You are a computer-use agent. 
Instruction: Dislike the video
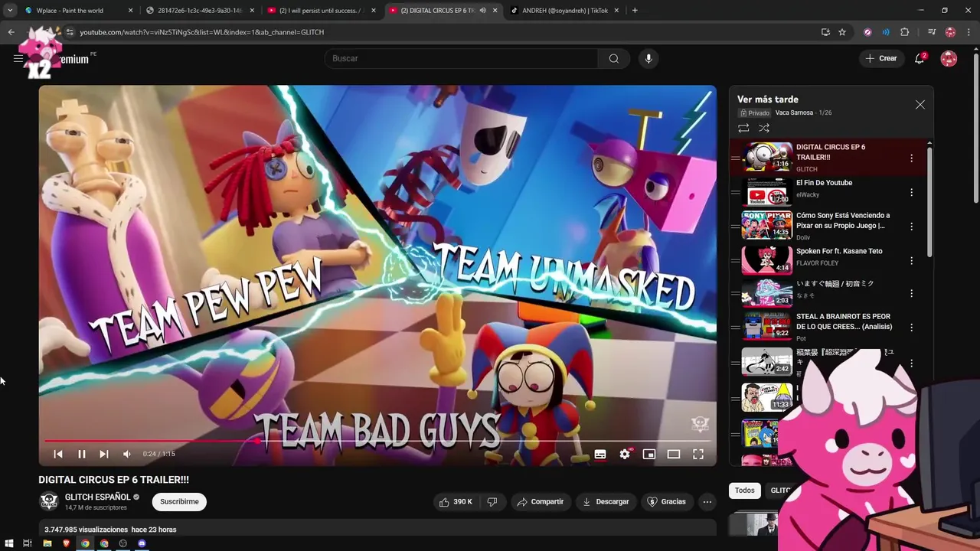point(492,502)
